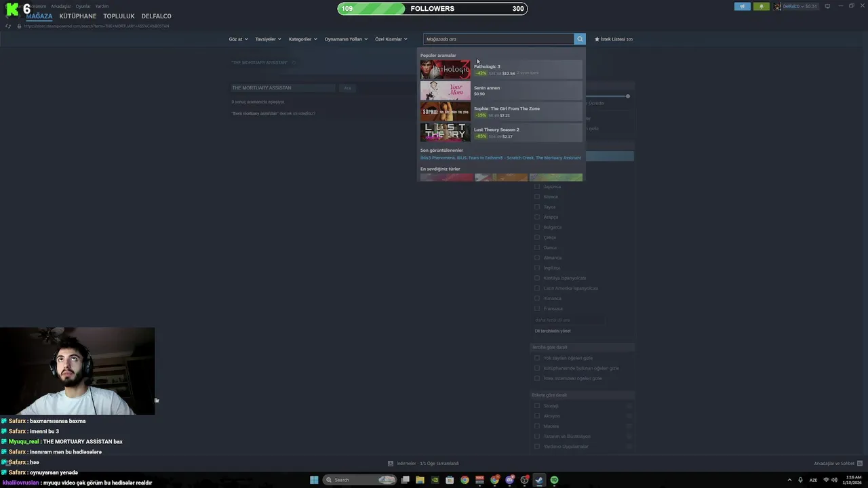This screenshot has height=488, width=868.
Task: Toggle the Korece language checkbox
Action: pos(537,197)
